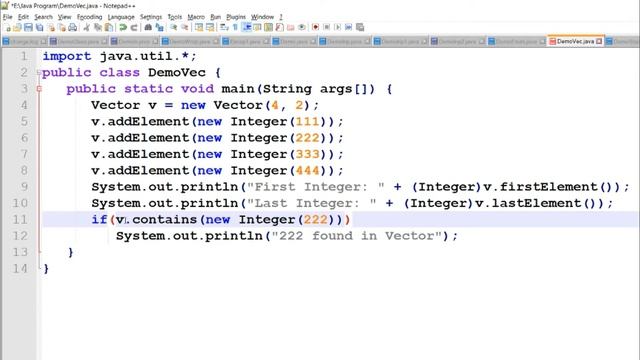Open Find with the binoculars icon
640x360 pixels.
point(148,27)
